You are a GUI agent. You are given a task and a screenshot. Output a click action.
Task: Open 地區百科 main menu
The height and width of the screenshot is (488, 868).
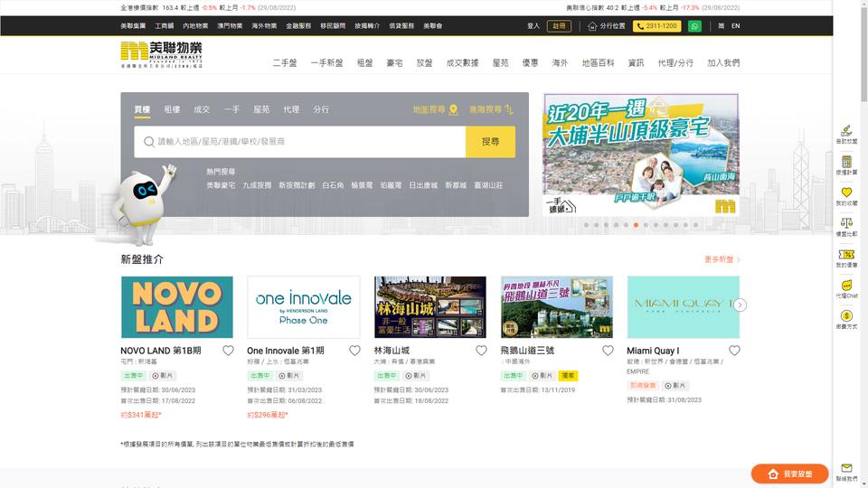coord(598,63)
